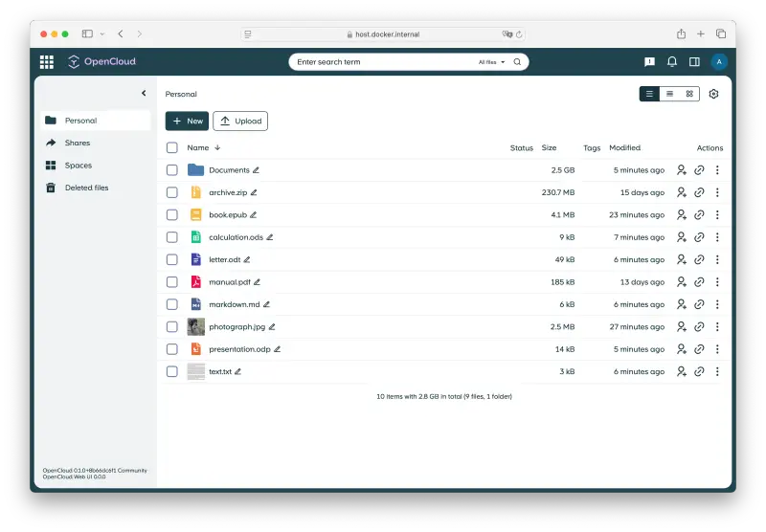Open the All files search scope dropdown
766x532 pixels.
pyautogui.click(x=491, y=62)
